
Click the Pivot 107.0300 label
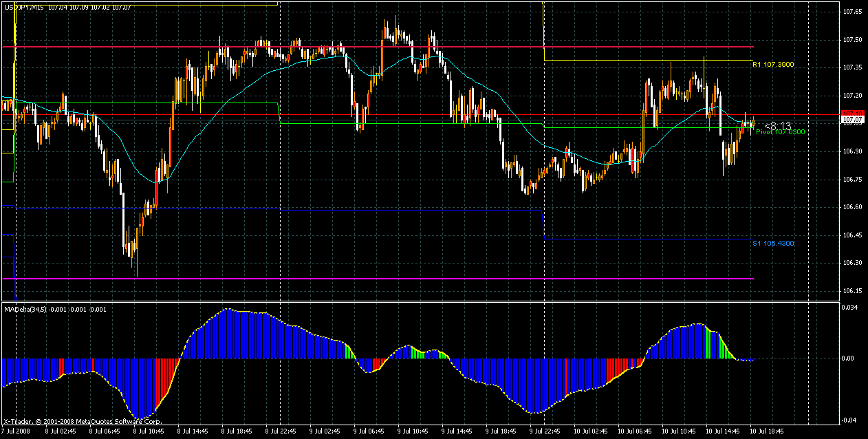[x=781, y=131]
